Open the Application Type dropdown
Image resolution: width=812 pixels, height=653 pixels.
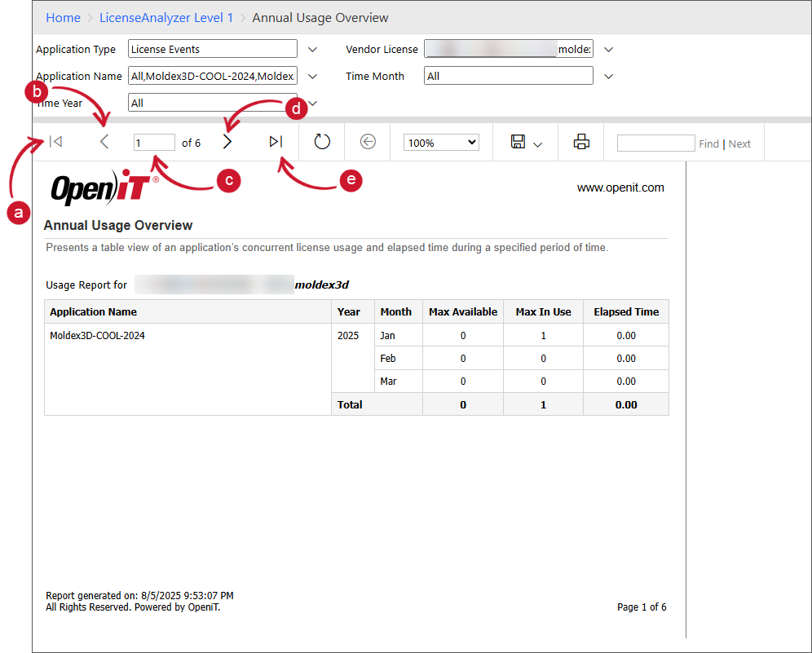[312, 49]
